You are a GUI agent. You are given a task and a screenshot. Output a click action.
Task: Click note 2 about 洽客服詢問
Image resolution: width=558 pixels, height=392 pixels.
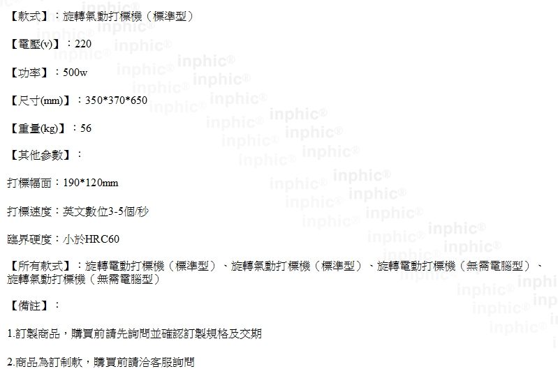[x=101, y=363]
